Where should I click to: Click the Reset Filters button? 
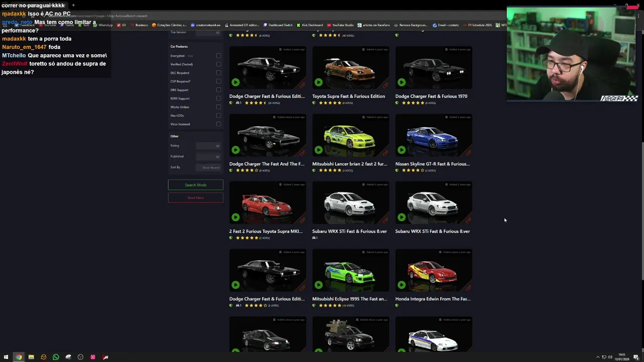coord(196,198)
